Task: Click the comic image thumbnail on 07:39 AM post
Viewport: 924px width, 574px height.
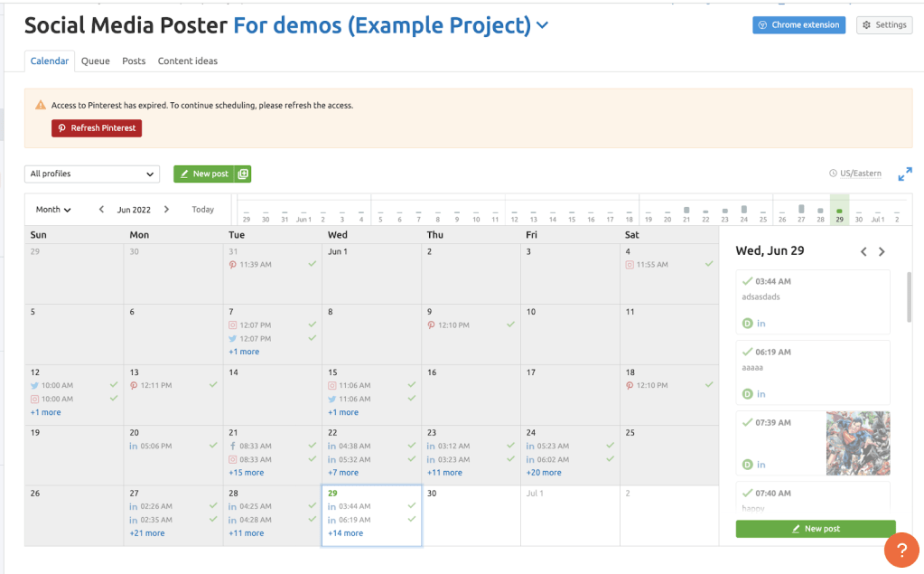Action: point(858,443)
